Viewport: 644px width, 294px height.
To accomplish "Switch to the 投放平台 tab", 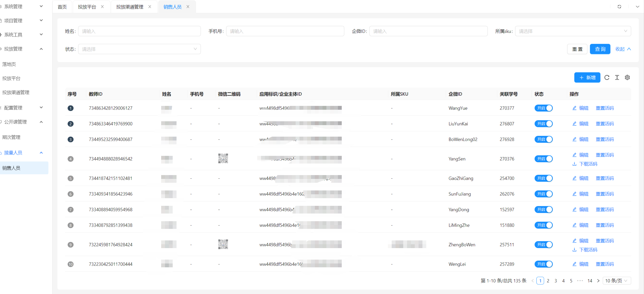I will (87, 7).
